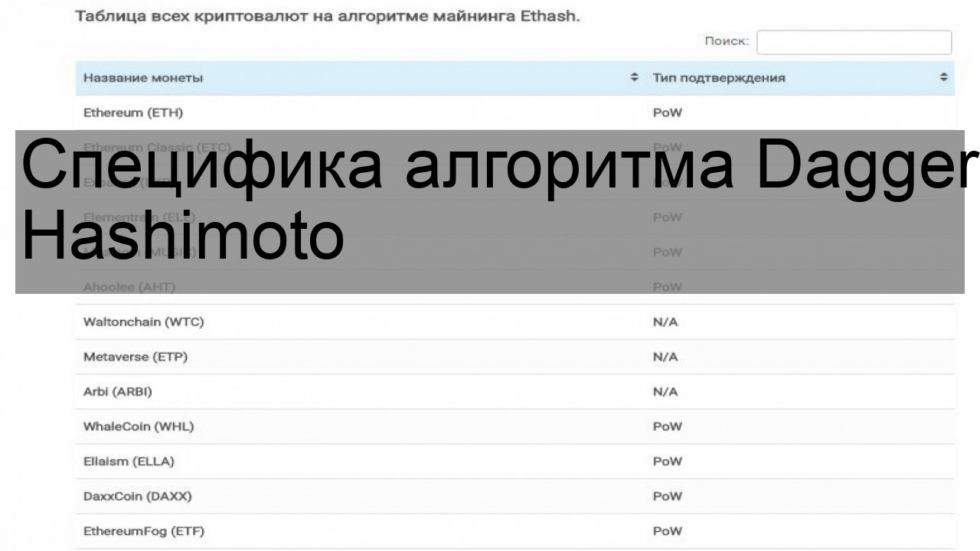Select the EthereumFog (ETF) coin name

(x=144, y=531)
